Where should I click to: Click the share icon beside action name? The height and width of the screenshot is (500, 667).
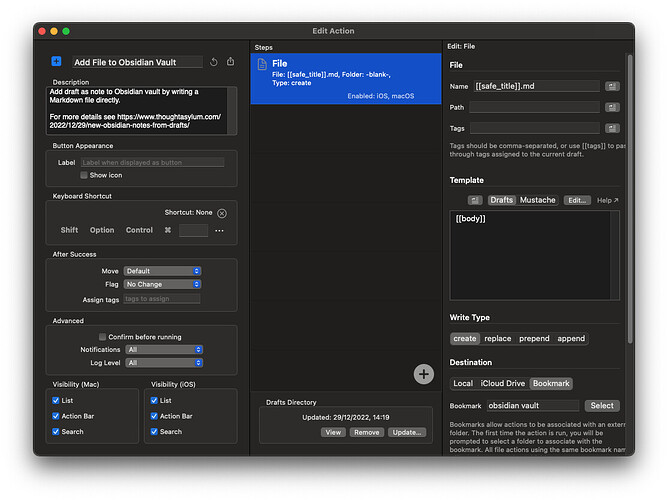pyautogui.click(x=230, y=62)
